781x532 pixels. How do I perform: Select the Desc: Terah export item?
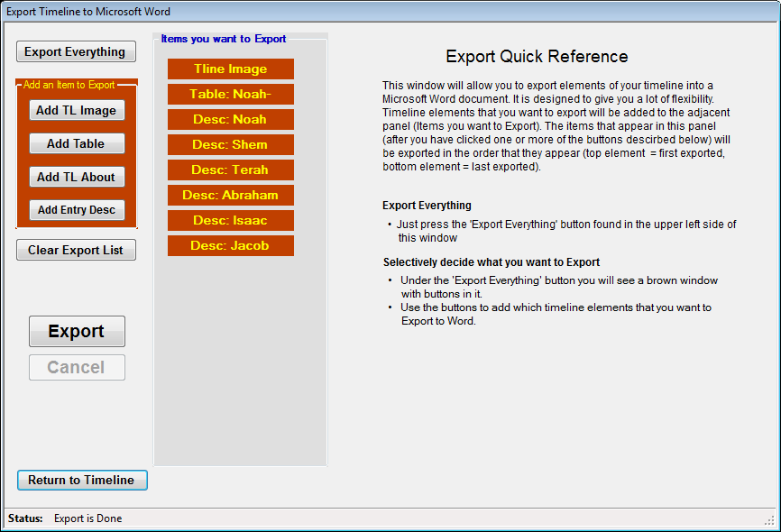tap(231, 170)
